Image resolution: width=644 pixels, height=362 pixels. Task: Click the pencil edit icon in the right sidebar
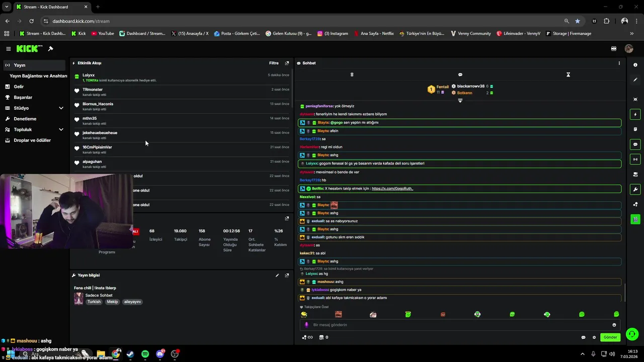[x=635, y=79]
